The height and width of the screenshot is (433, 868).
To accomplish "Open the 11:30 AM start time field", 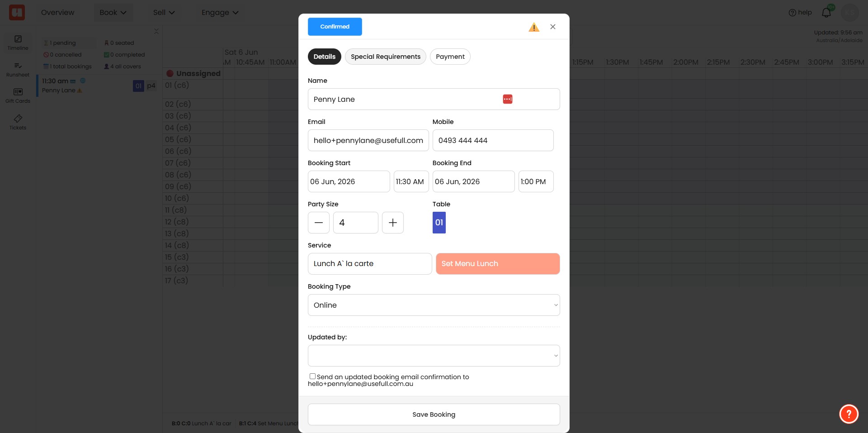I will tap(411, 181).
